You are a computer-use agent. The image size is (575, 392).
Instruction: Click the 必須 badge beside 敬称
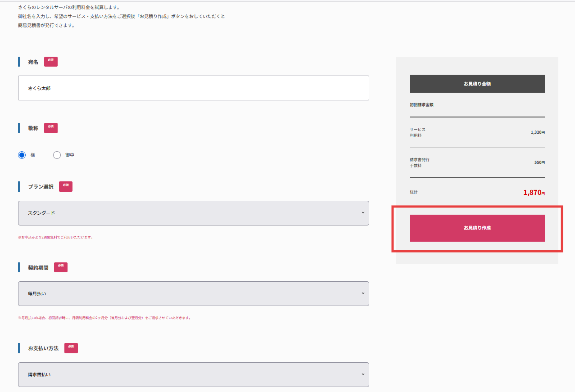click(x=50, y=128)
